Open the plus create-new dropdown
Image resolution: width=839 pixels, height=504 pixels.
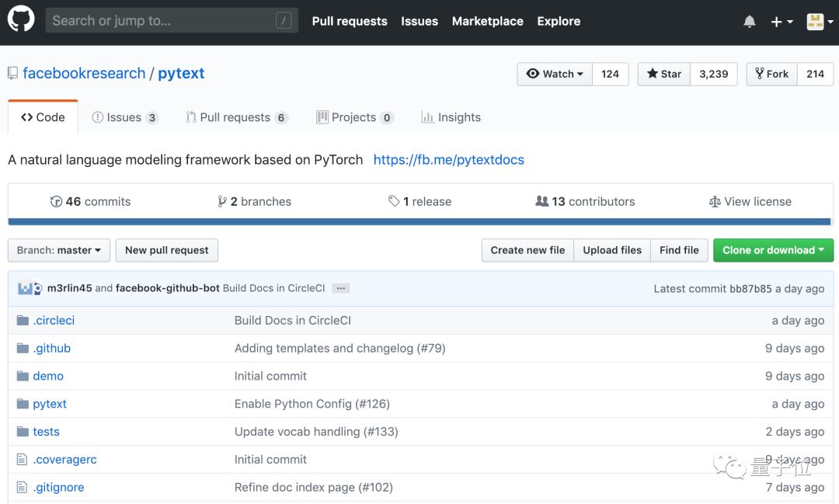pyautogui.click(x=781, y=22)
